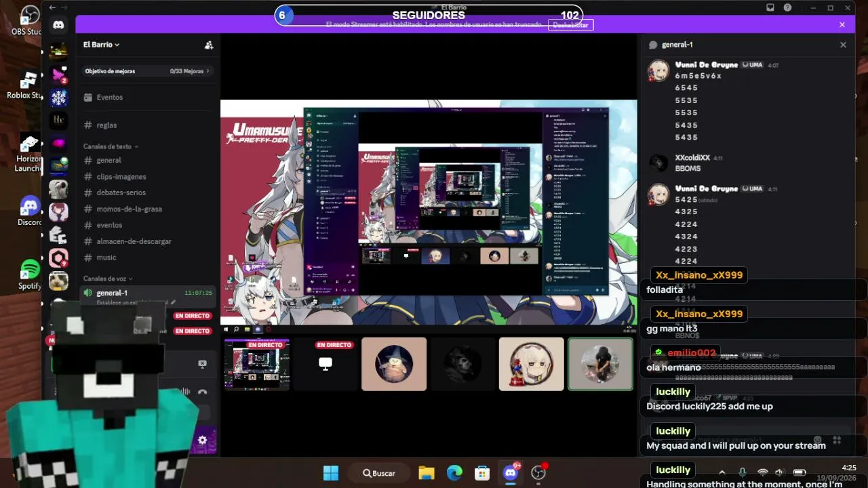Close the general-1 chat side panel
The height and width of the screenshot is (488, 868).
pos(843,45)
